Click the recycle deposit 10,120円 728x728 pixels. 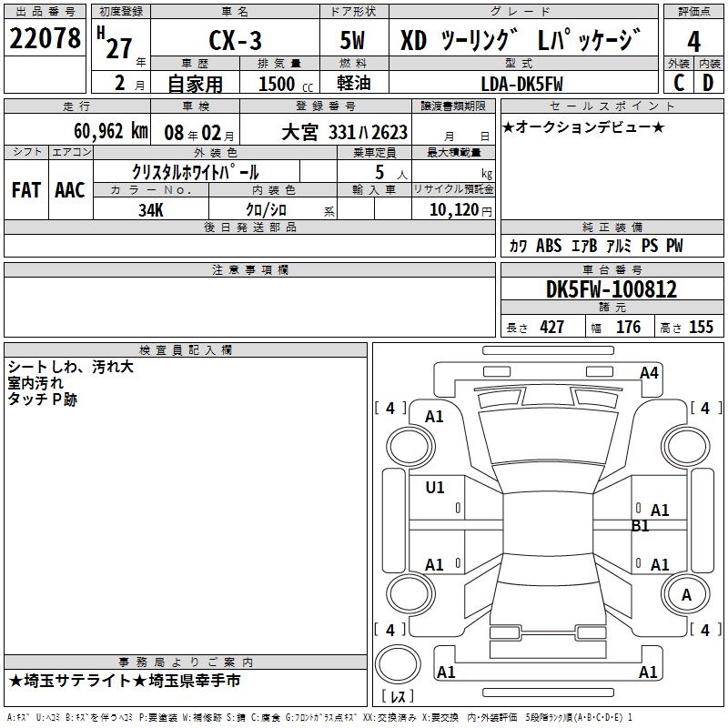[x=460, y=210]
